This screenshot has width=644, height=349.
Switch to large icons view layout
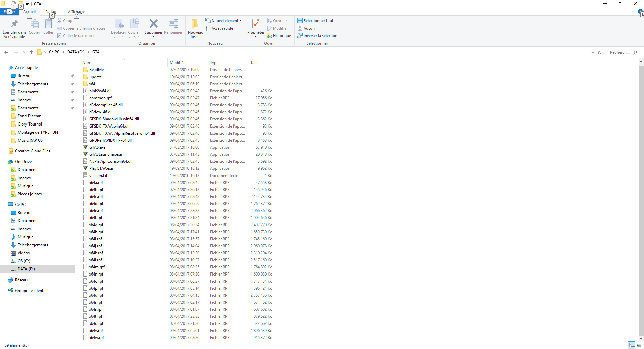pos(639,345)
